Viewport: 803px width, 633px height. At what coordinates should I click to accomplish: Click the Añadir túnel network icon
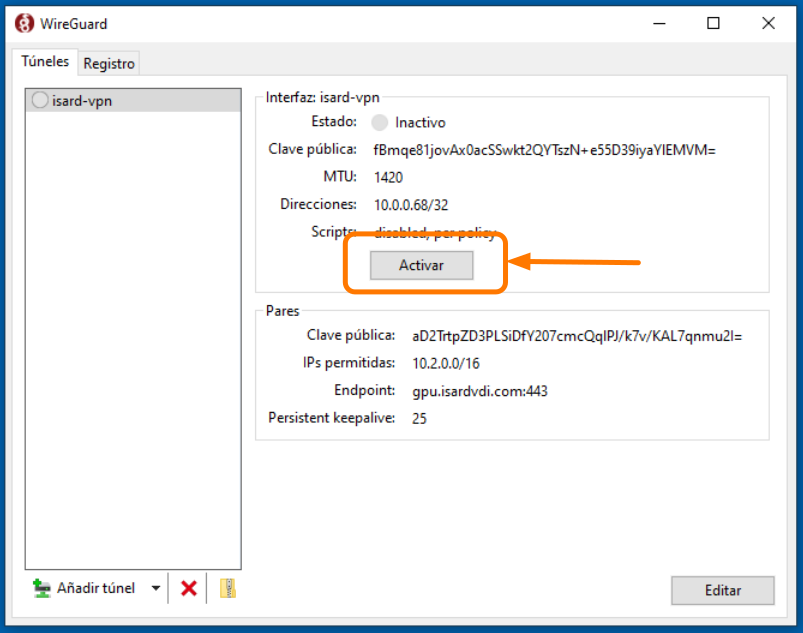pos(42,589)
